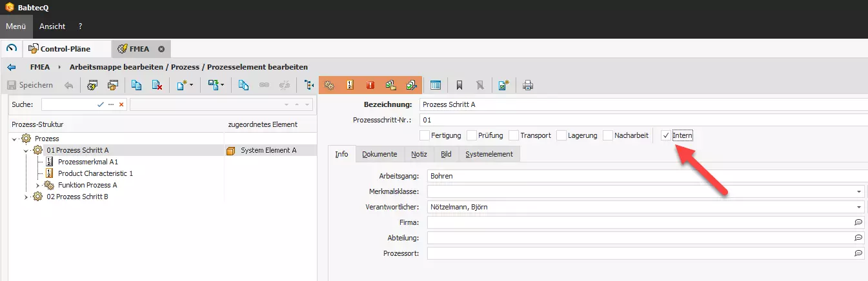This screenshot has height=281, width=868.
Task: Click the new document icon with yellow star
Action: click(x=182, y=85)
